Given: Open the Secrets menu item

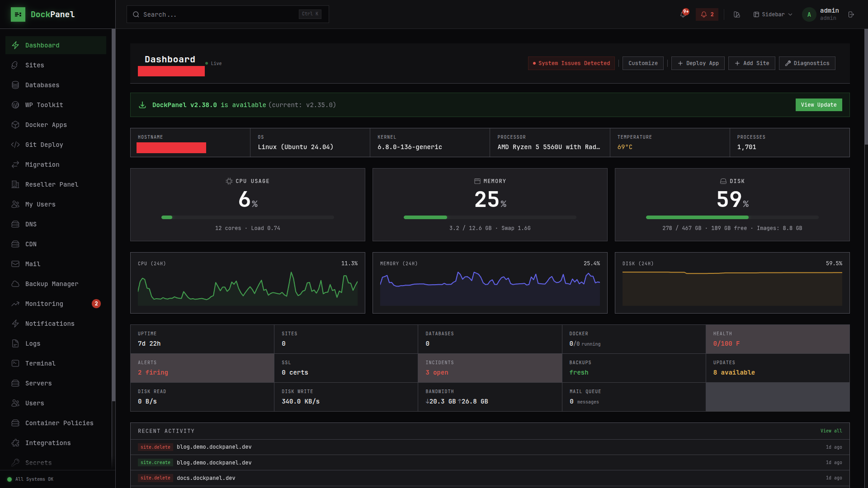Looking at the screenshot, I should [56, 463].
